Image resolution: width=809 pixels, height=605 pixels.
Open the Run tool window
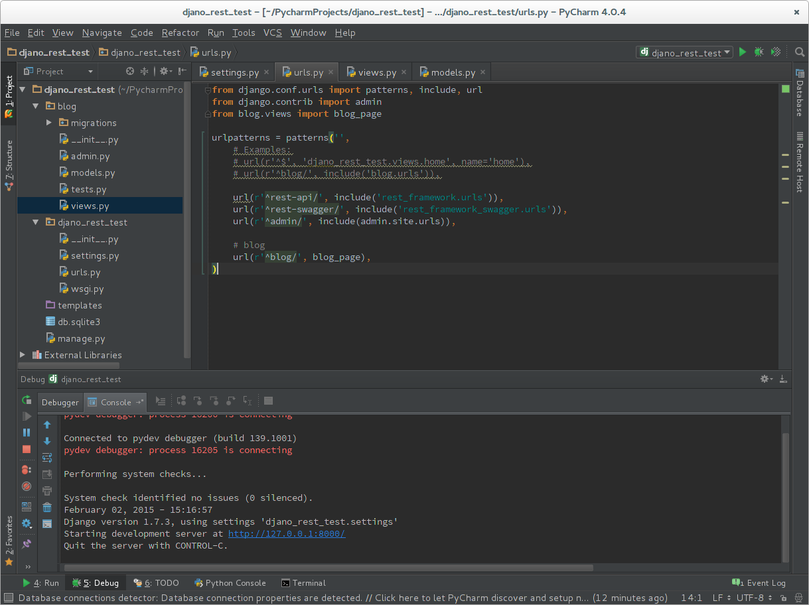point(41,583)
